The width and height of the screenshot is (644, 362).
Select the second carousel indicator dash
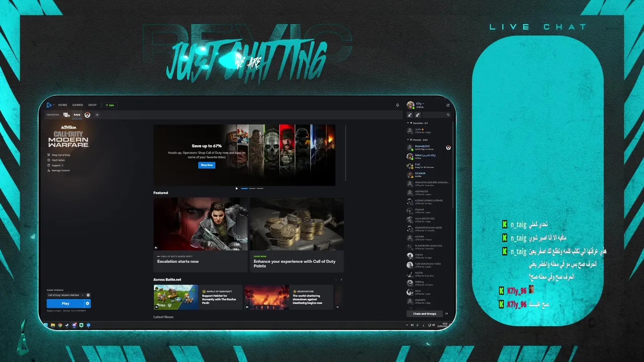pos(252,189)
